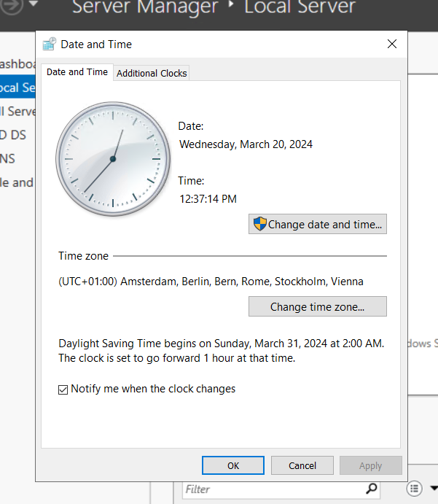Click the time 12:37:14 PM
The image size is (438, 504).
coord(208,199)
